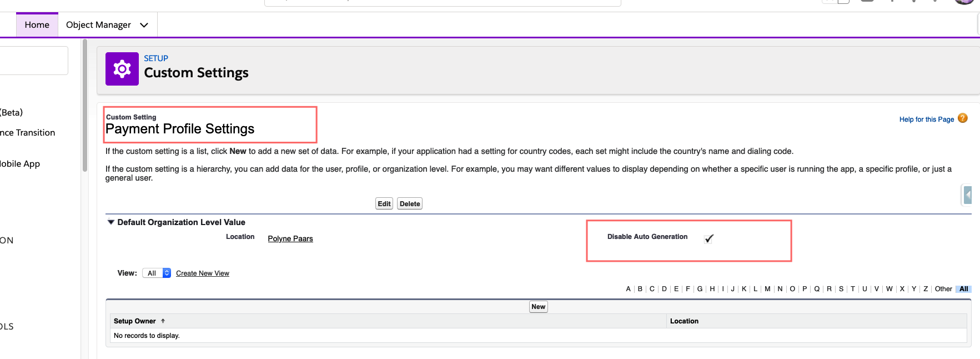Collapse the Default Organization Level Value section
Image resolution: width=980 pixels, height=359 pixels.
(111, 222)
